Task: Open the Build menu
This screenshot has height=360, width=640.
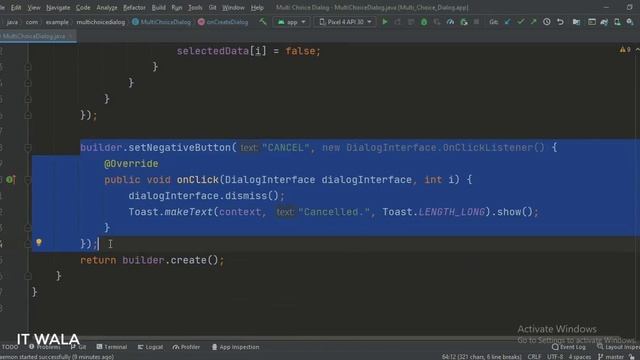Action: pyautogui.click(x=159, y=7)
